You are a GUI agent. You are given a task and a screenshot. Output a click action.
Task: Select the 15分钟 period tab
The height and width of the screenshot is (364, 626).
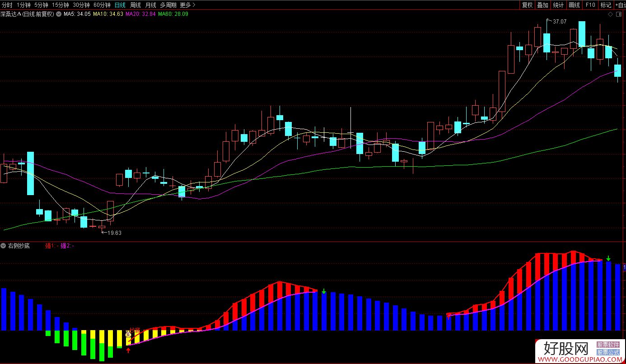(x=61, y=5)
